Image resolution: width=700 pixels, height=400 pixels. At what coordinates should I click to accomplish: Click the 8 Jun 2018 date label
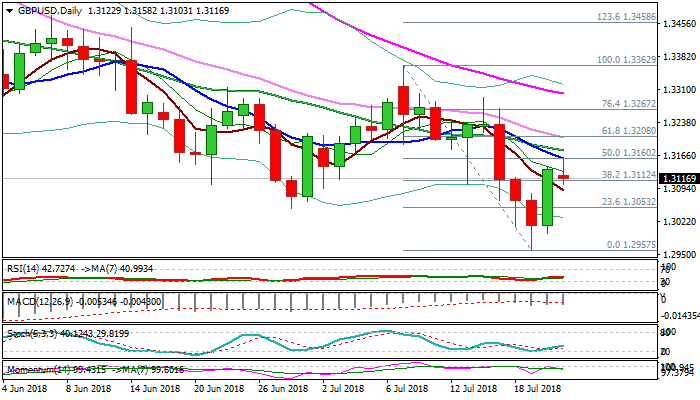click(88, 388)
